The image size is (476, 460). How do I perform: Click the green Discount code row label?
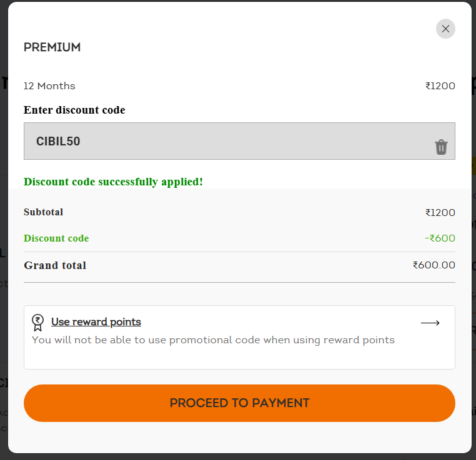coord(56,238)
